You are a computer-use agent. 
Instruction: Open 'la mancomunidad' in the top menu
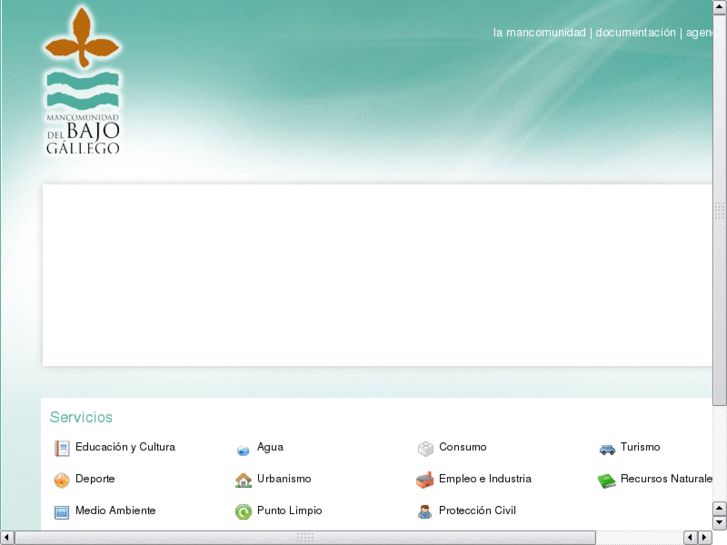539,32
